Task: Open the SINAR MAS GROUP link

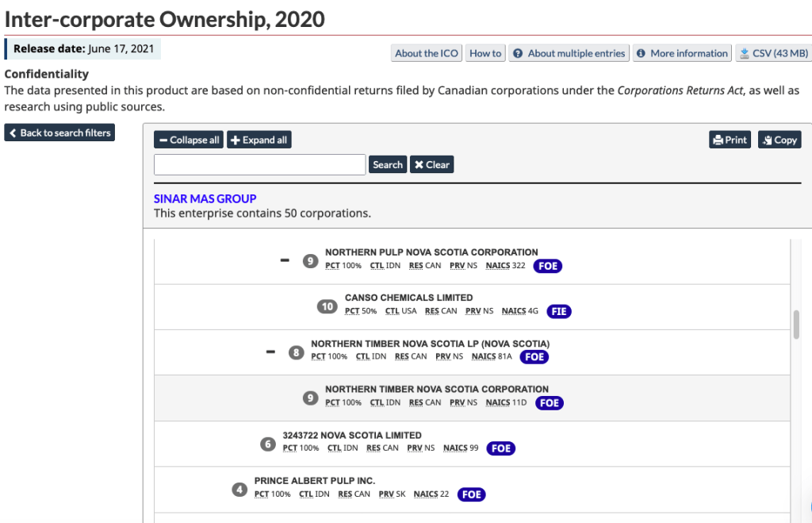Action: (205, 198)
